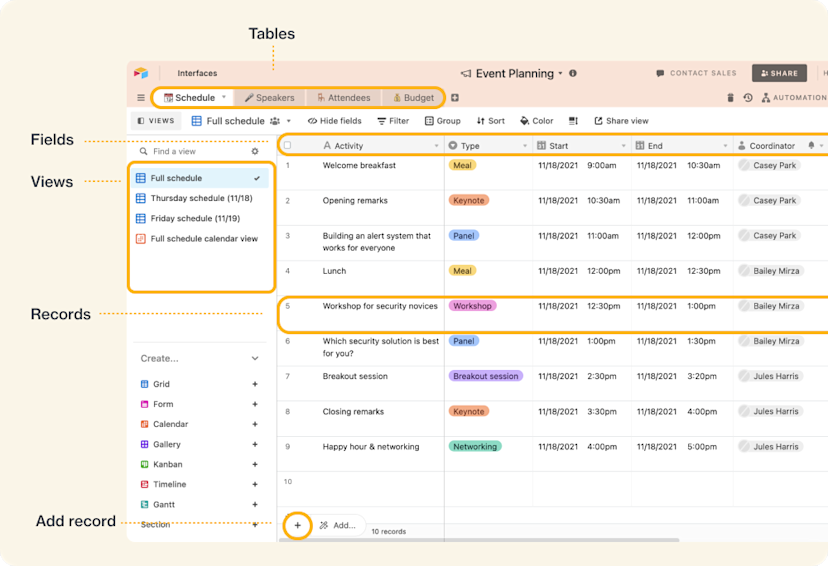The height and width of the screenshot is (566, 828).
Task: Click the yellow Meal tag in Lunch row
Action: pyautogui.click(x=462, y=271)
